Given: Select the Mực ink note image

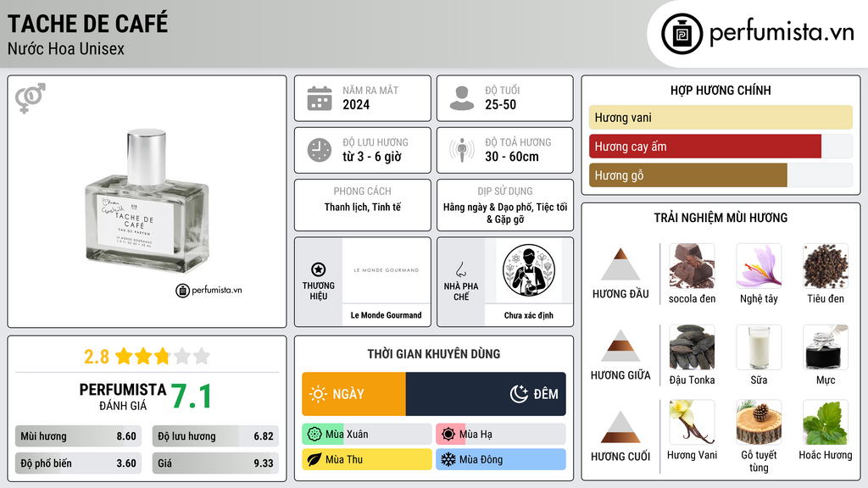Looking at the screenshot, I should 826,347.
